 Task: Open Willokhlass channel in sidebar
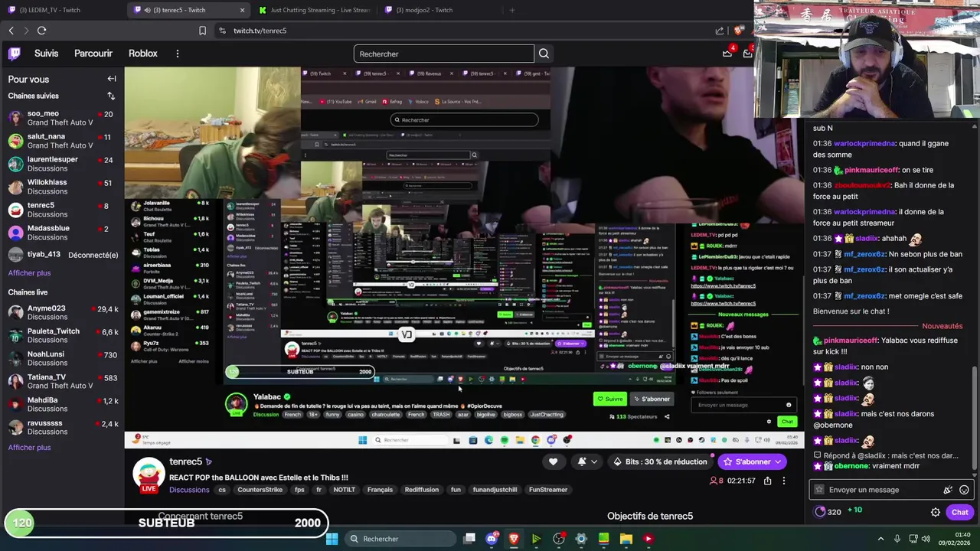point(61,187)
